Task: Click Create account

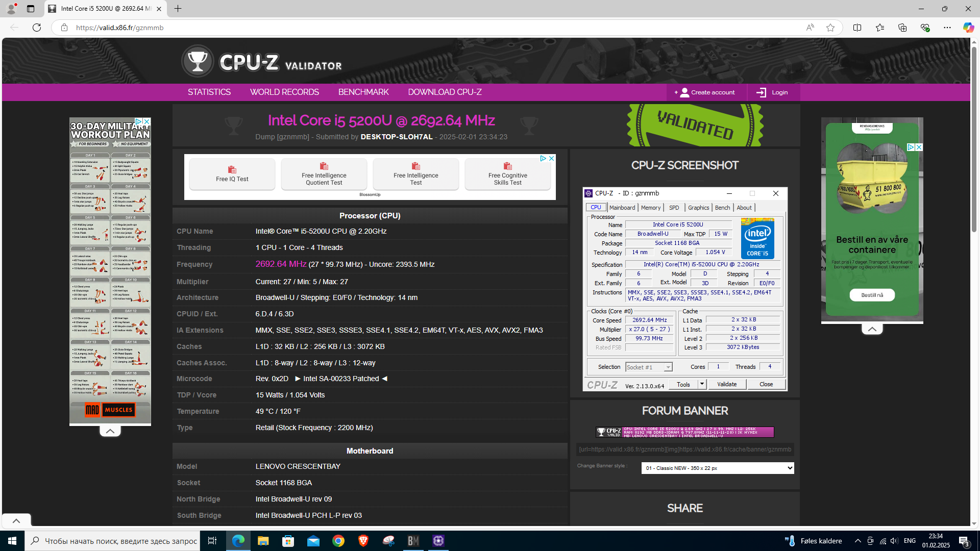Action: point(706,92)
